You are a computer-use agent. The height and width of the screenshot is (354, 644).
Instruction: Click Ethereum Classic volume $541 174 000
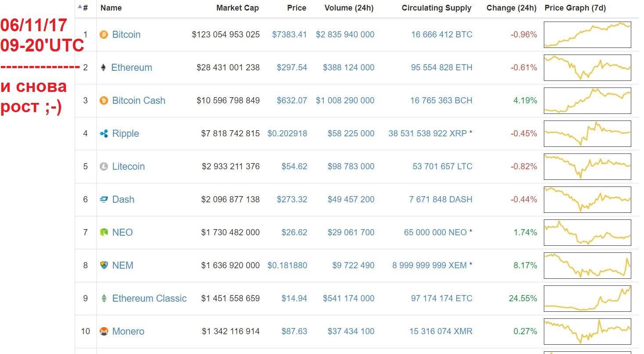tap(349, 298)
